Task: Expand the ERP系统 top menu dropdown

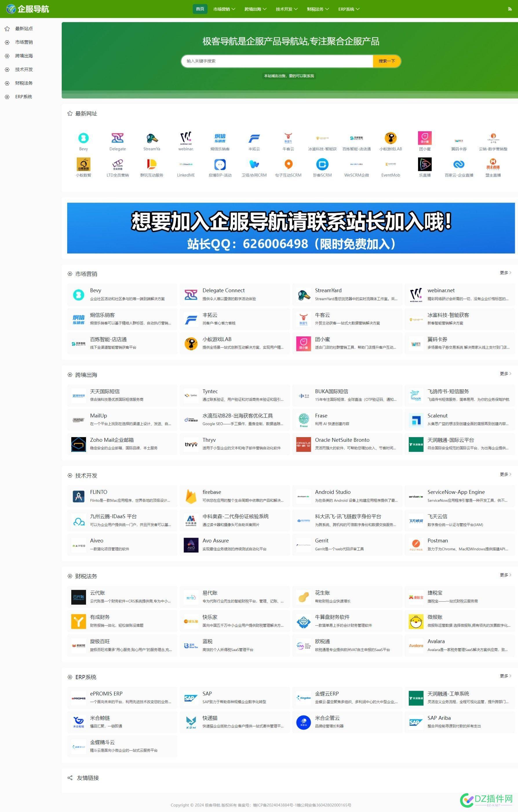Action: pos(349,9)
